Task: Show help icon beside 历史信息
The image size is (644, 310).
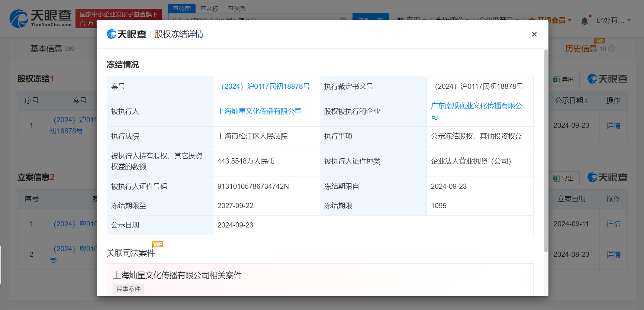Action: [x=612, y=49]
